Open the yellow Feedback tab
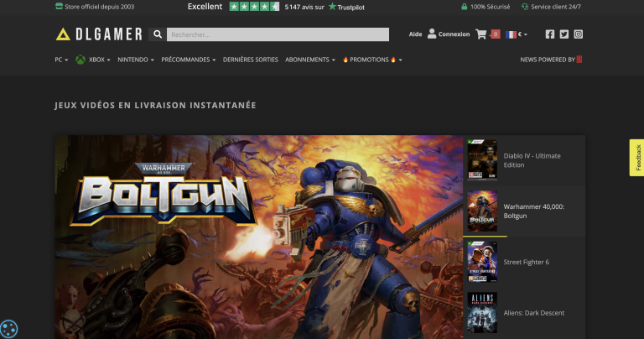Screen dimensions: 644x339 [x=637, y=158]
